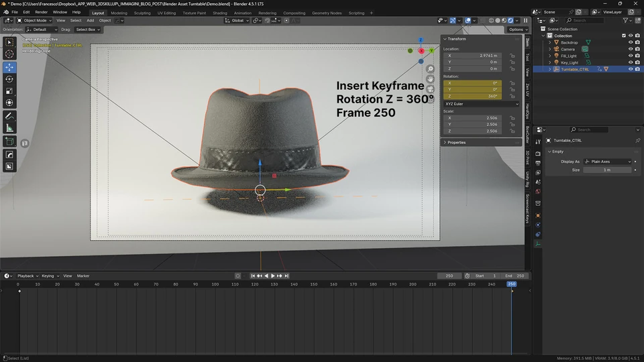Play the animation forward
Screen dimensions: 644x362
coord(273,276)
